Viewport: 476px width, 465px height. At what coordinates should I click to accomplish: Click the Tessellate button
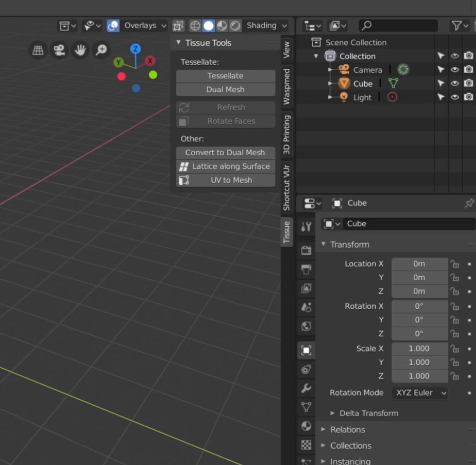tap(225, 76)
